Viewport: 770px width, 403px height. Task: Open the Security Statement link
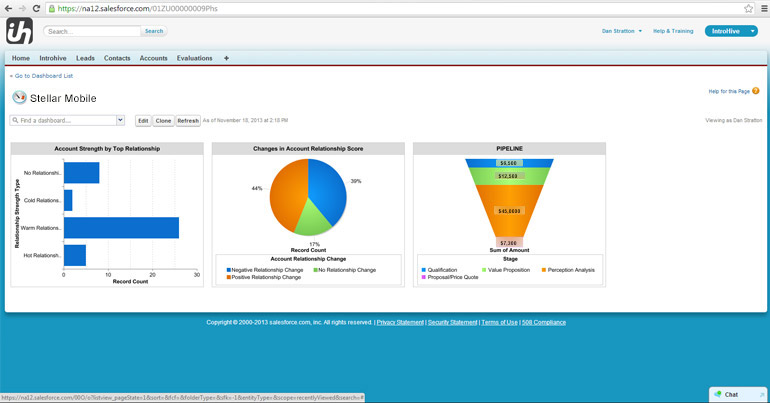[x=452, y=322]
